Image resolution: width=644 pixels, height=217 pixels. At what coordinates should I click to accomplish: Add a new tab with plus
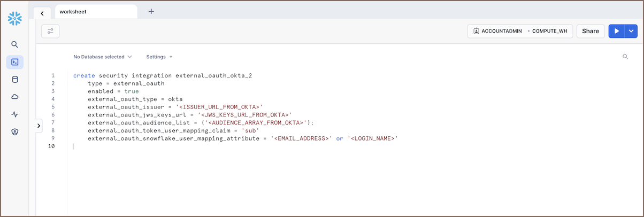(151, 11)
